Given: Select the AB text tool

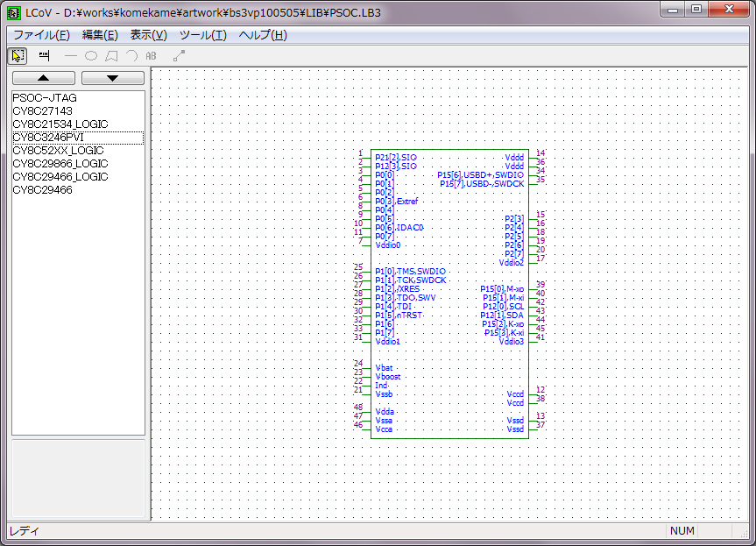Looking at the screenshot, I should (151, 56).
